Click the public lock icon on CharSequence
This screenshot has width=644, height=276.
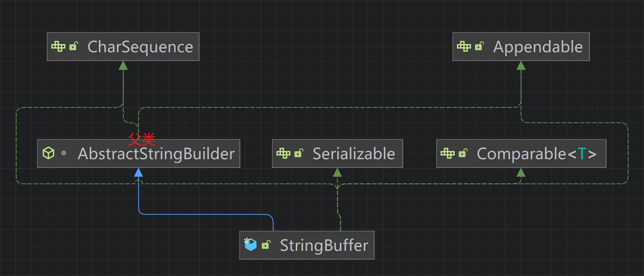73,46
